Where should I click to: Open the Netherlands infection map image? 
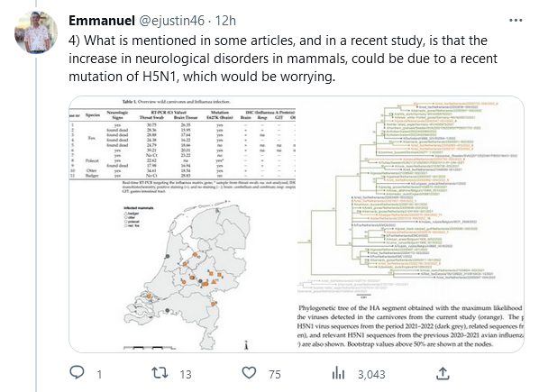click(187, 277)
